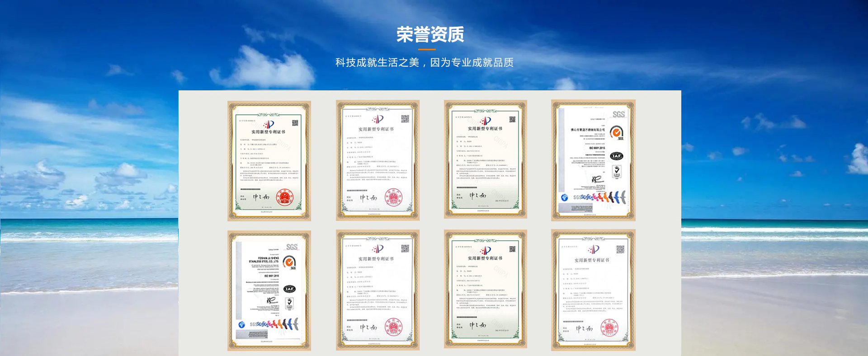Open the third certificate in the top row
Viewport: 868px width, 356px height.
(x=485, y=159)
